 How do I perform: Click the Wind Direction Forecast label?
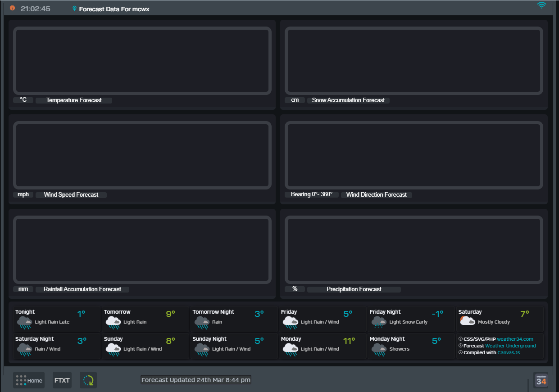coord(377,195)
